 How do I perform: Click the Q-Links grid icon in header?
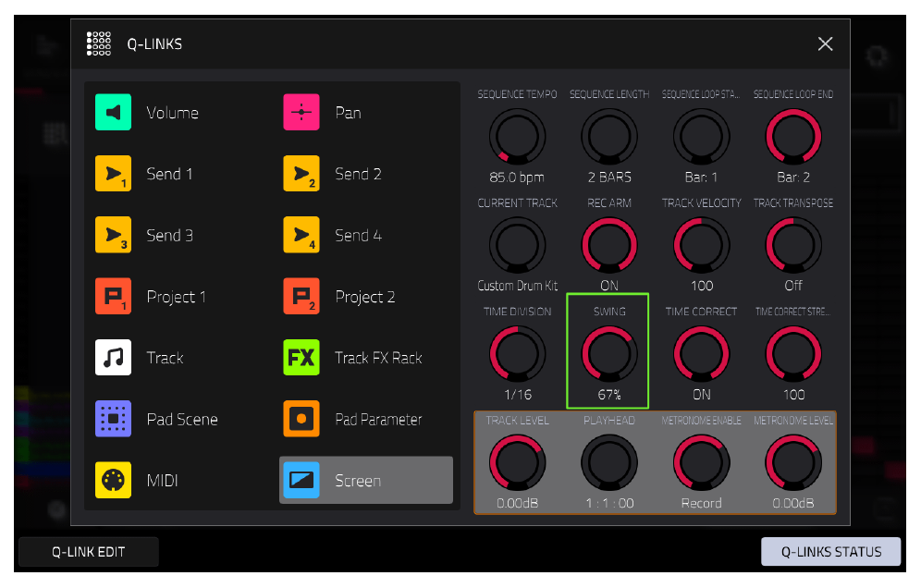click(x=99, y=43)
